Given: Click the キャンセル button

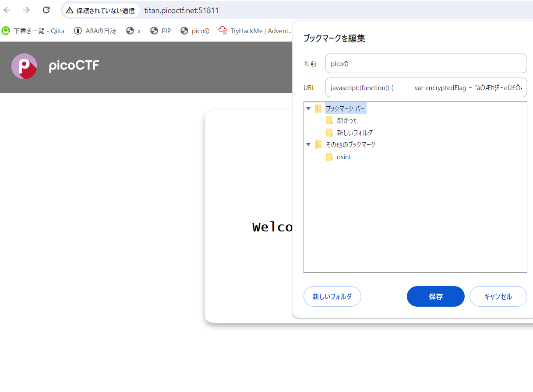Looking at the screenshot, I should tap(498, 296).
